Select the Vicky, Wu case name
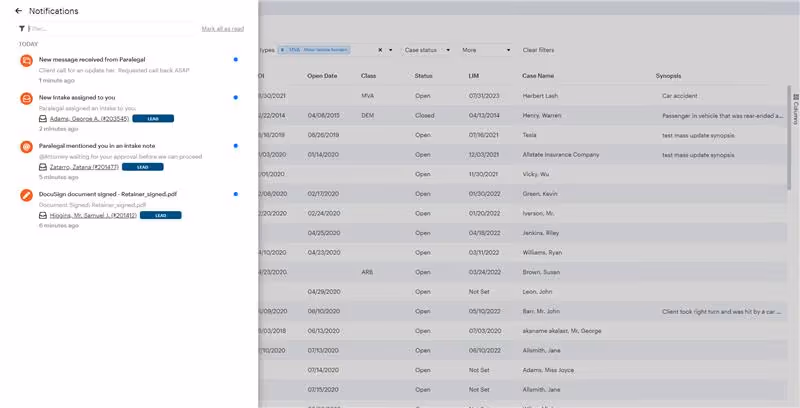 pos(536,174)
